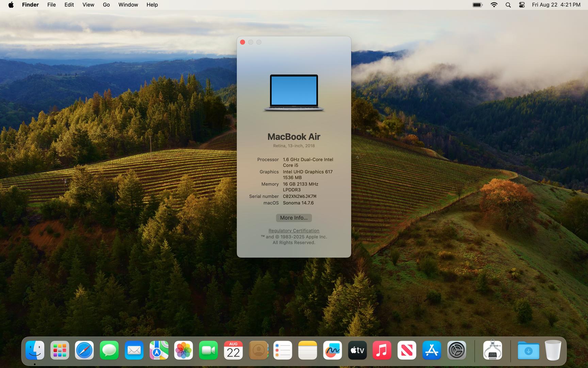Launch Music from the Dock
This screenshot has width=588, height=368.
[x=382, y=350]
